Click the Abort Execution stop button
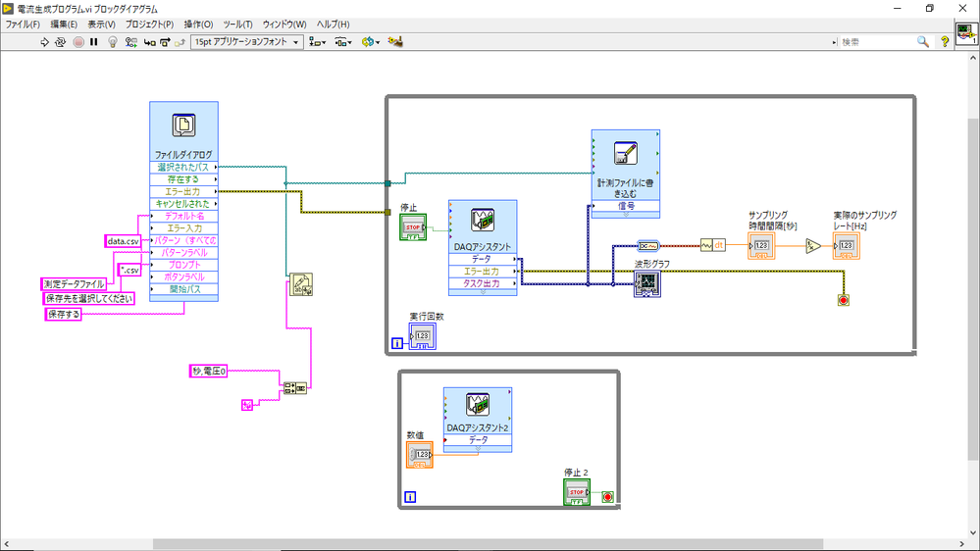The image size is (980, 551). coord(78,42)
